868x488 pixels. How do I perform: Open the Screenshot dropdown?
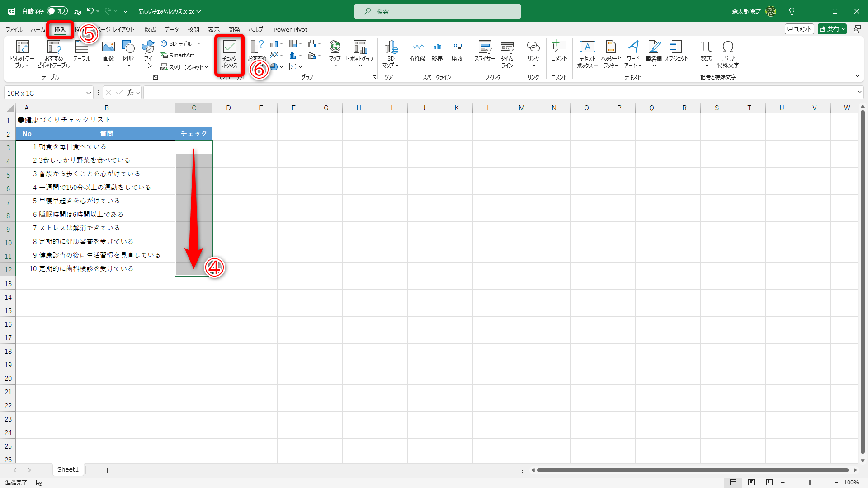coord(184,67)
